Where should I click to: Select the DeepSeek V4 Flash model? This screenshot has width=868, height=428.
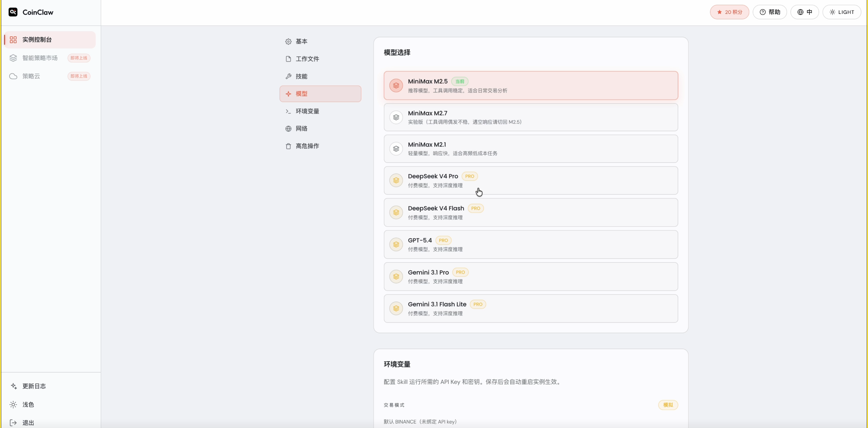pos(531,213)
